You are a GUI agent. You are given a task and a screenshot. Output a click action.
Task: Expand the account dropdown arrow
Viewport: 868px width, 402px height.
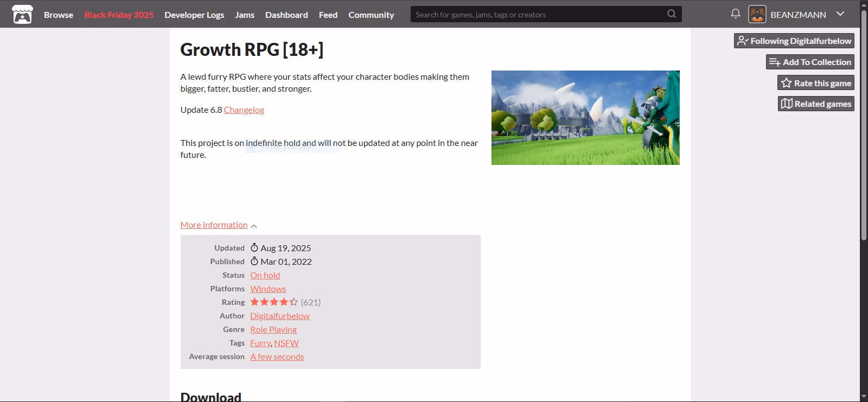click(840, 14)
